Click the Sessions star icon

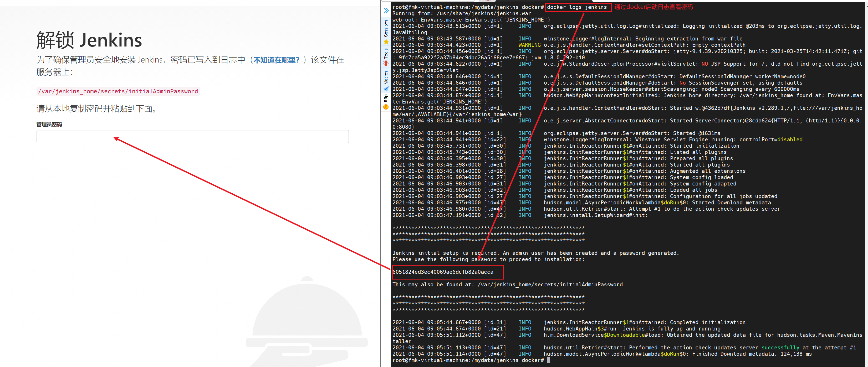point(386,42)
